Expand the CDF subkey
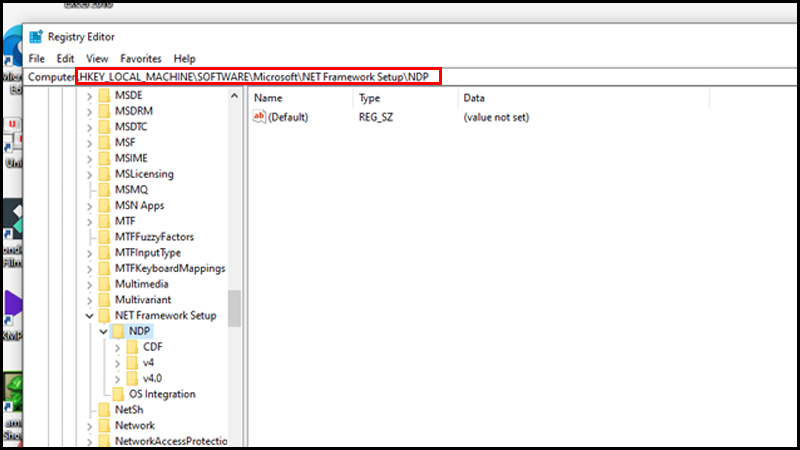The height and width of the screenshot is (450, 800). [117, 348]
